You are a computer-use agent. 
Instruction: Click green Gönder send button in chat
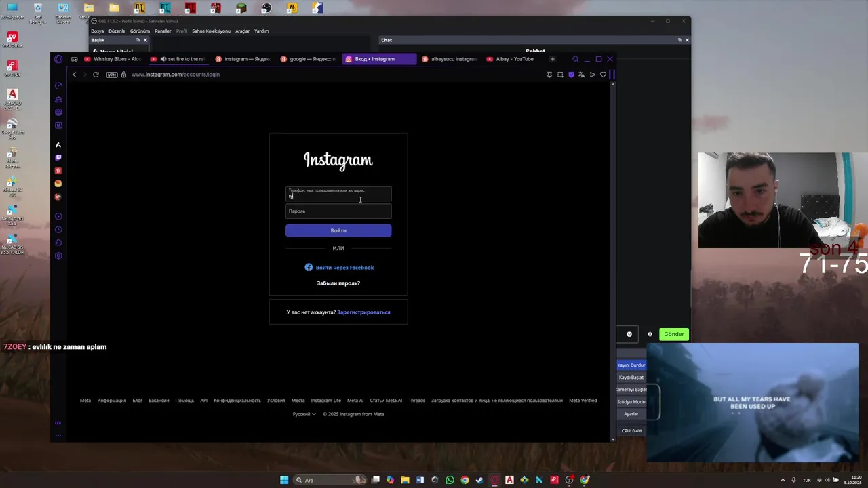[674, 334]
